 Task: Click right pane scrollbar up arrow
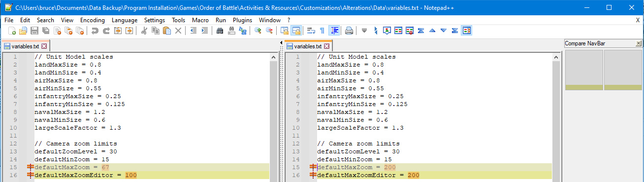[x=556, y=57]
